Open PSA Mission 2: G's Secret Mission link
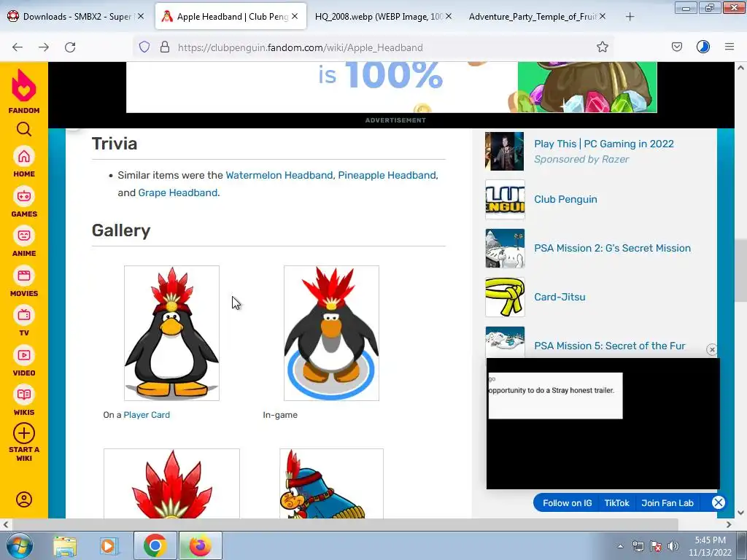Screen dimensions: 747x560 (612, 248)
